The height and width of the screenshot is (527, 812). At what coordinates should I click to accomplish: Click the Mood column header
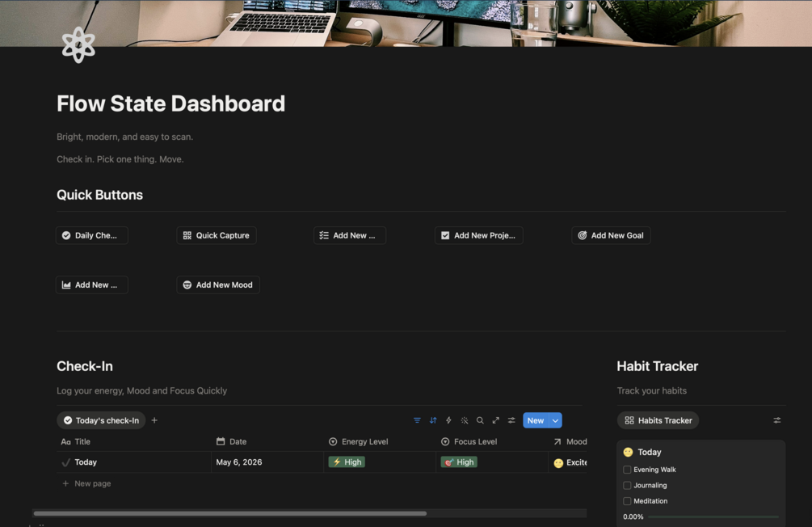568,441
